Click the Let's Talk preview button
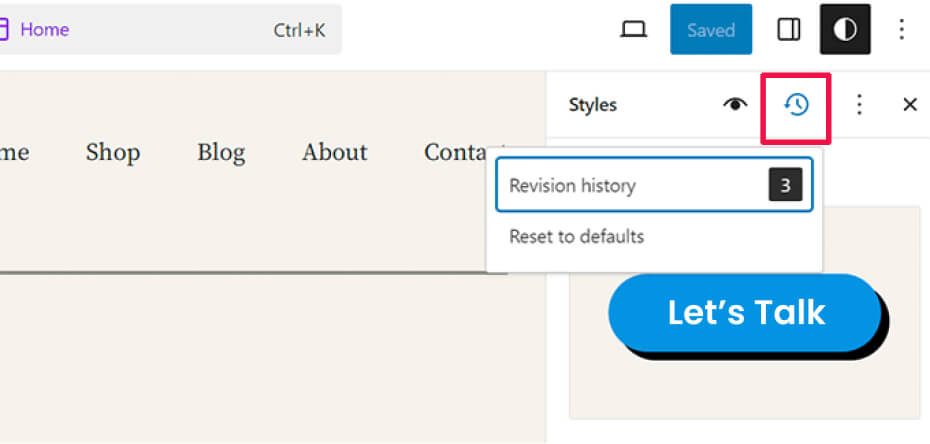This screenshot has width=930, height=444. (x=745, y=312)
